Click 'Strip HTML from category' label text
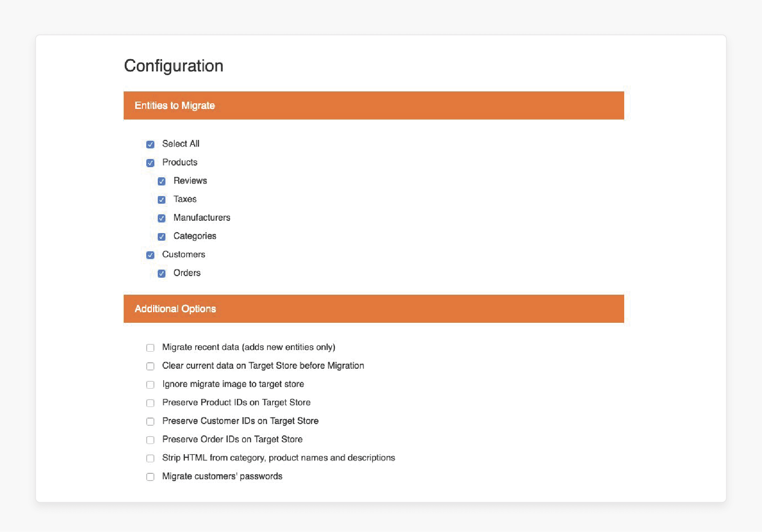Viewport: 762px width, 532px height. (x=279, y=458)
